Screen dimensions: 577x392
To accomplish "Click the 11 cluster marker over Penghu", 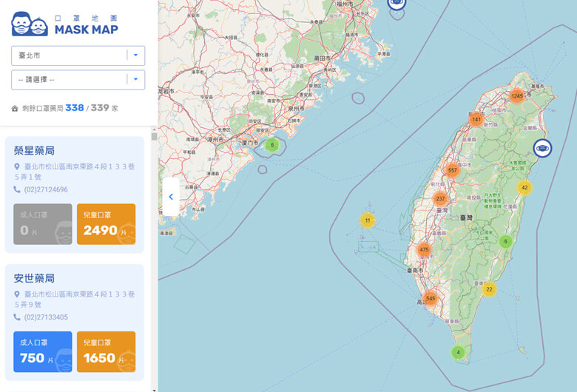I will click(x=367, y=220).
